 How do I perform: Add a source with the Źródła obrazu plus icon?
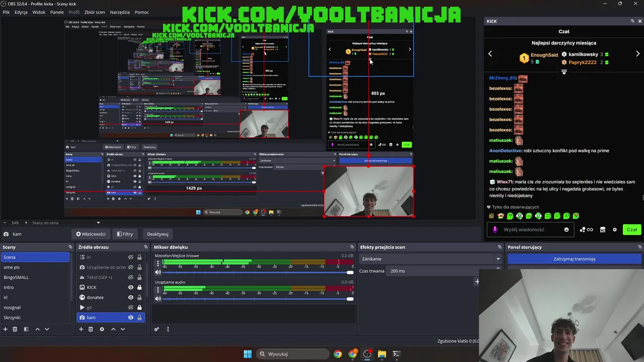coord(81,329)
